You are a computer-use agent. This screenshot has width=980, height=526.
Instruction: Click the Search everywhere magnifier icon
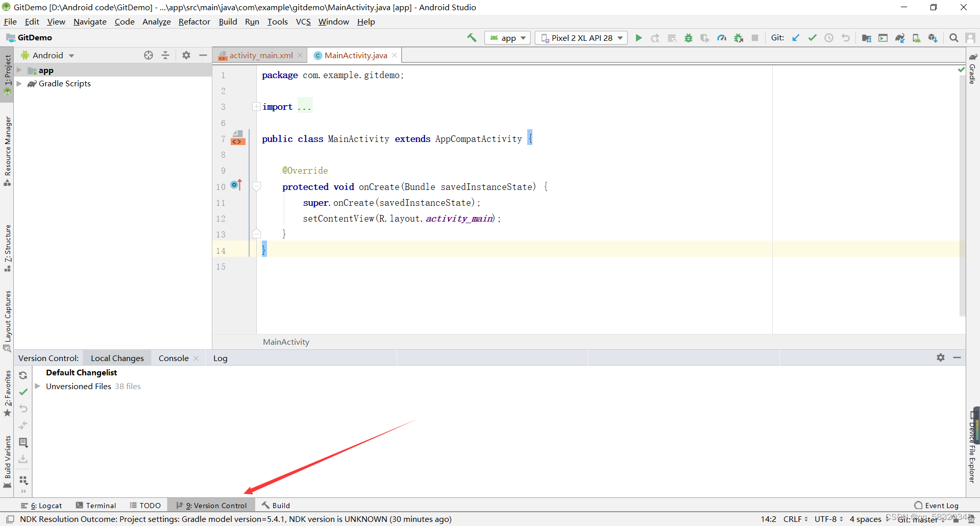point(953,38)
